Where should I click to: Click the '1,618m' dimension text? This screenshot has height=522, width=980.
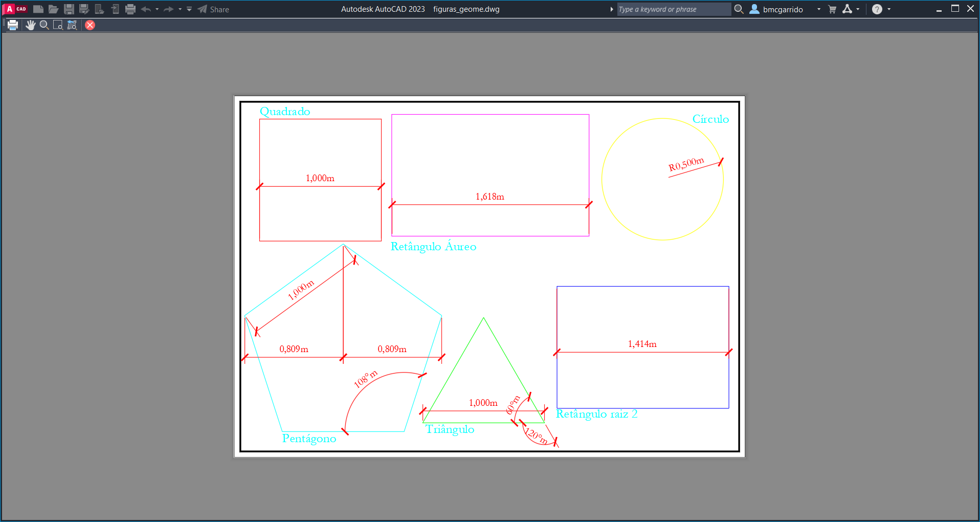(x=490, y=197)
